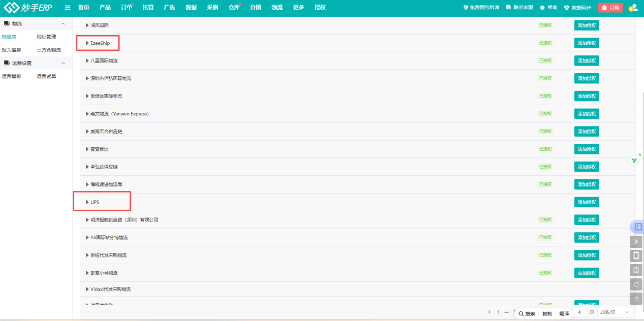Click the floating 译 translate bubble
Screen dimensions: 644x321
[637, 227]
